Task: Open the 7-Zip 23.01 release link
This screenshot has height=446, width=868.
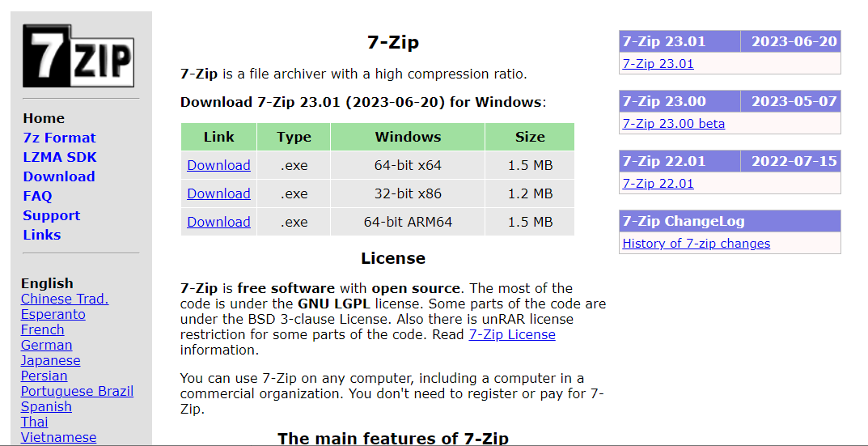Action: click(x=658, y=64)
